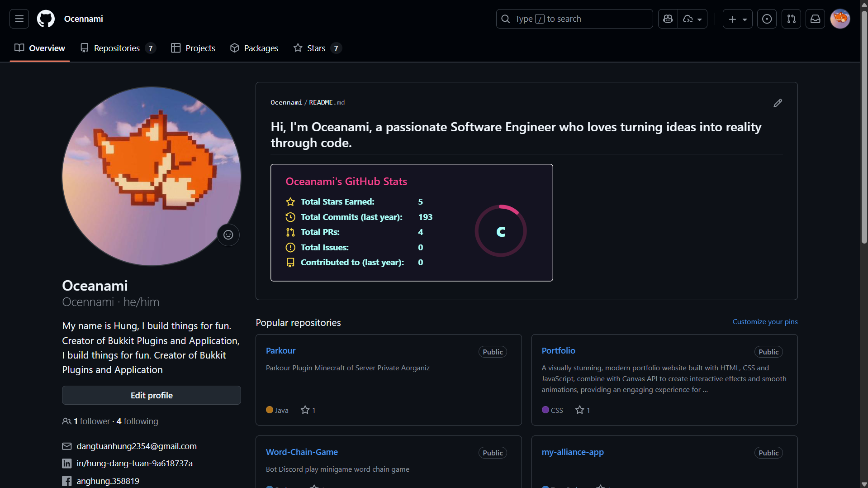Open the Parkour repository link
The image size is (868, 488).
tap(280, 351)
